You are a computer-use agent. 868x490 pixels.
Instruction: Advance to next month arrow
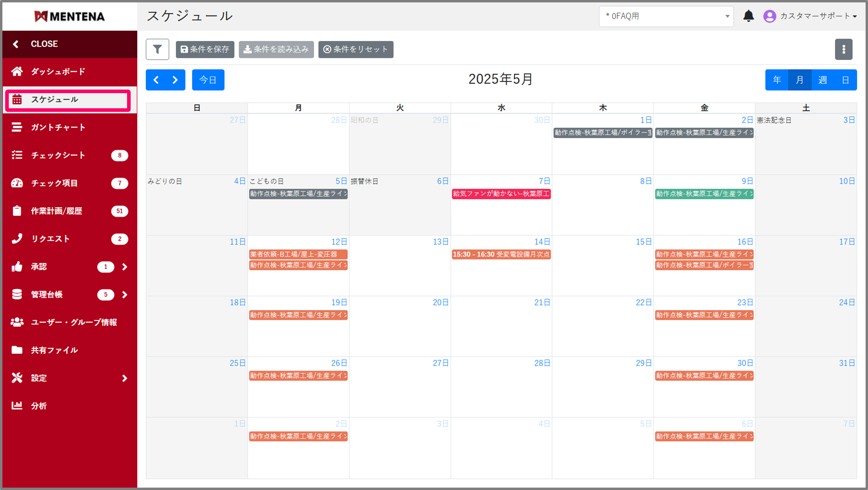pyautogui.click(x=175, y=80)
